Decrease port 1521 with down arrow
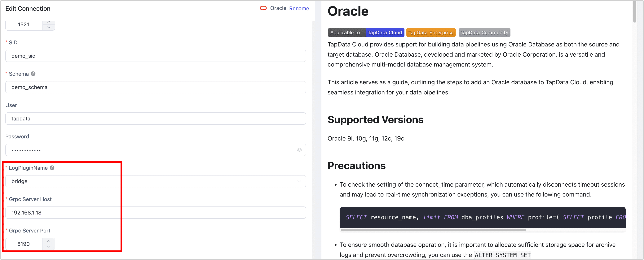Viewport: 644px width, 260px height. [49, 28]
